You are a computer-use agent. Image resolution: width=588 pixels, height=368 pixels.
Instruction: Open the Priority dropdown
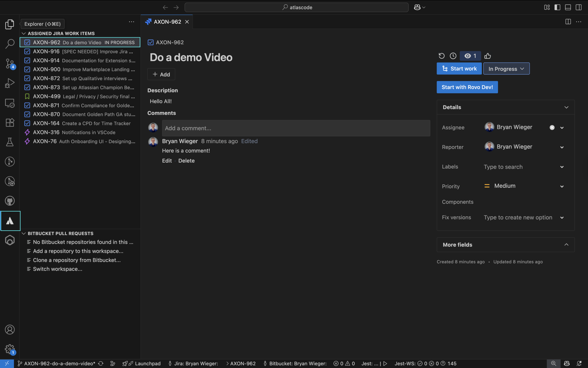562,186
